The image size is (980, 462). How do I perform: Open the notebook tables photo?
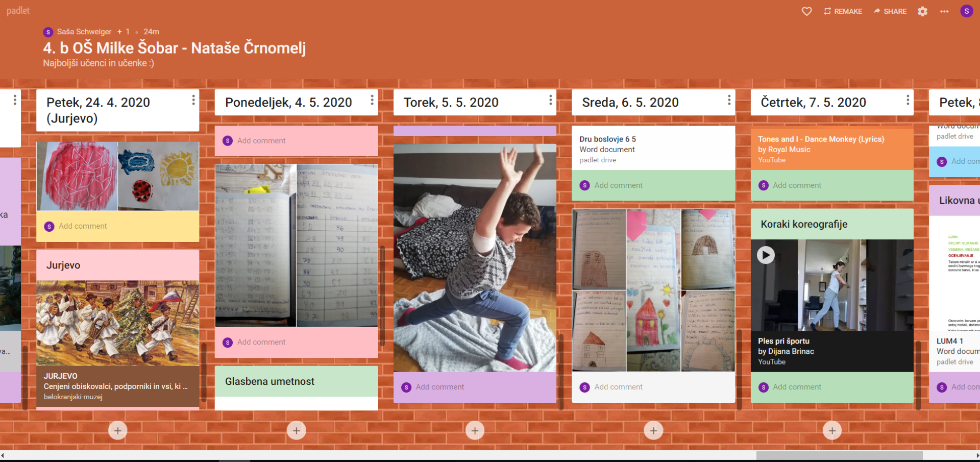[297, 245]
